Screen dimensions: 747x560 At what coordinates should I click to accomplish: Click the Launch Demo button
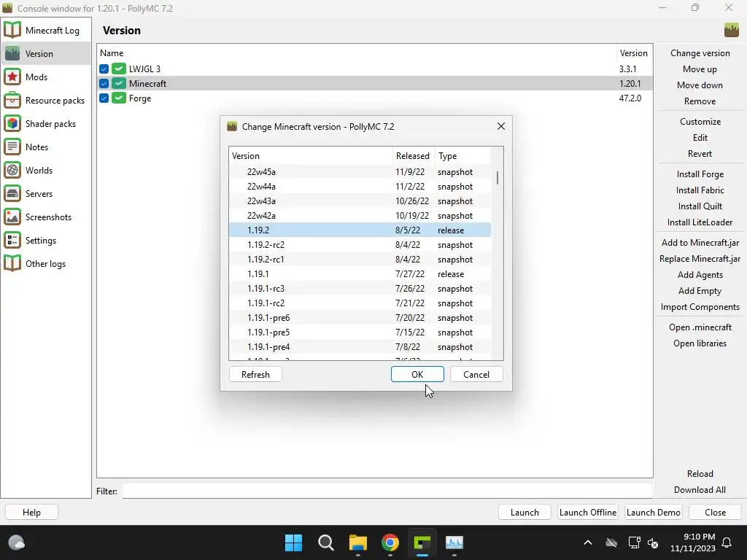653,513
